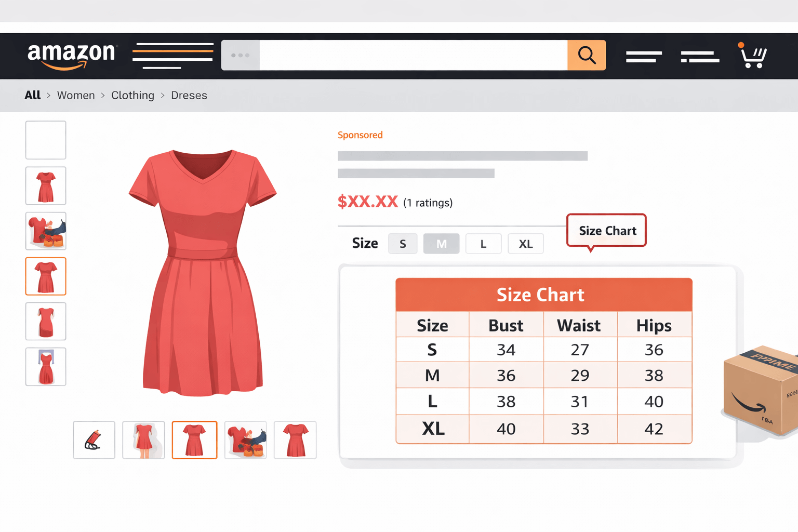Image resolution: width=798 pixels, height=532 pixels.
Task: Open the Women category from breadcrumb
Action: [x=76, y=95]
